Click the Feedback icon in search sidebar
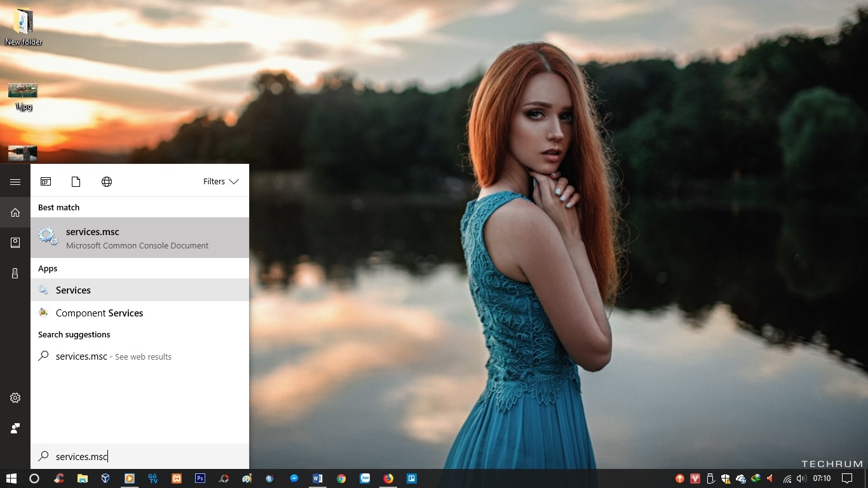 tap(15, 428)
